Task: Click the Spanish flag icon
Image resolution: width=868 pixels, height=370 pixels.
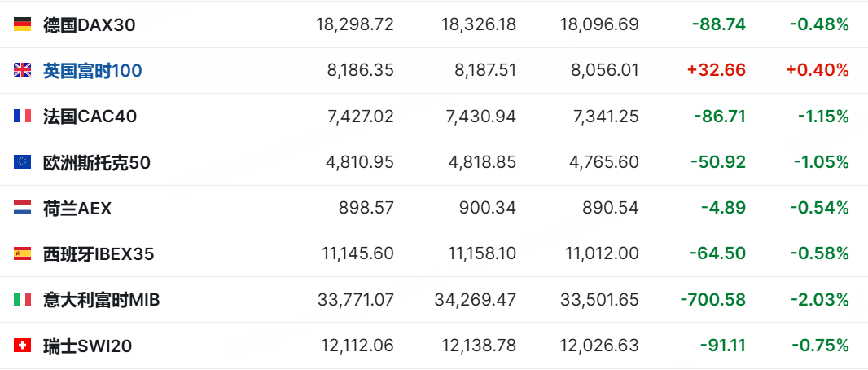Action: 22,253
